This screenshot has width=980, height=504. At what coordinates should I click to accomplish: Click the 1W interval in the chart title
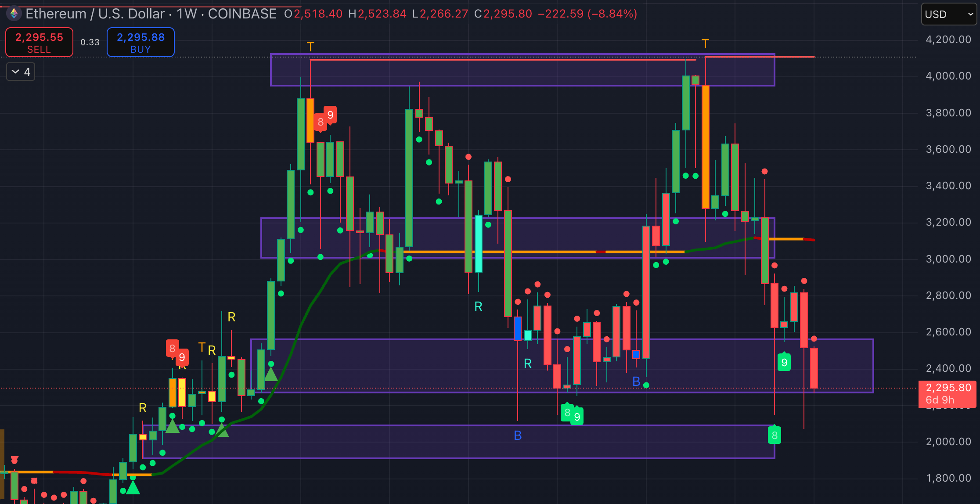[x=187, y=14]
